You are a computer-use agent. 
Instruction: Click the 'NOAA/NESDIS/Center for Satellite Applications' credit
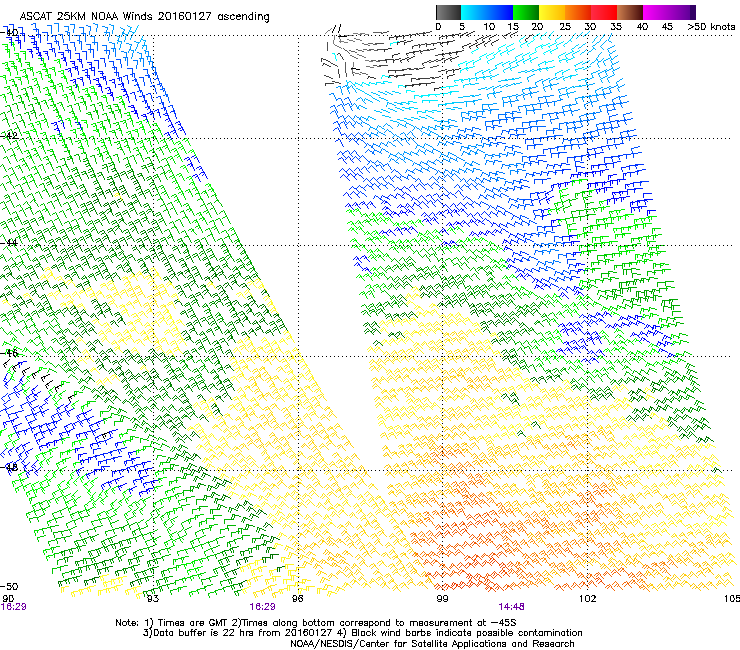(x=432, y=644)
